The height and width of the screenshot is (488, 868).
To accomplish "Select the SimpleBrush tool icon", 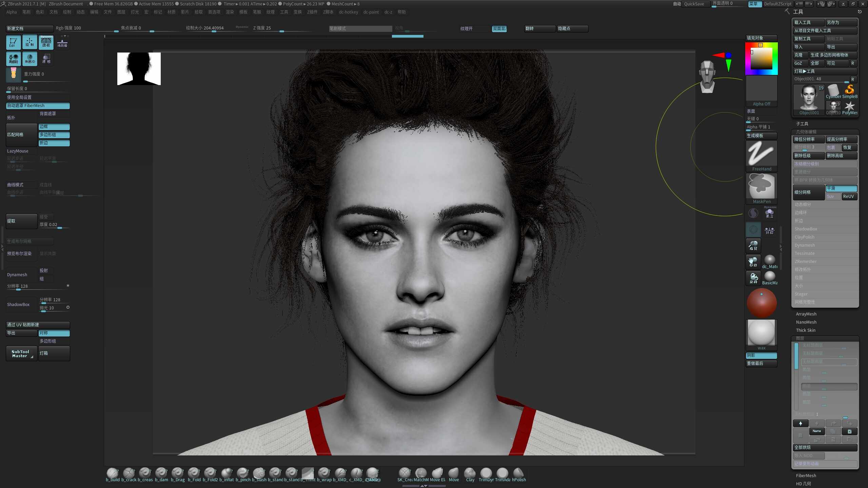I will 850,91.
